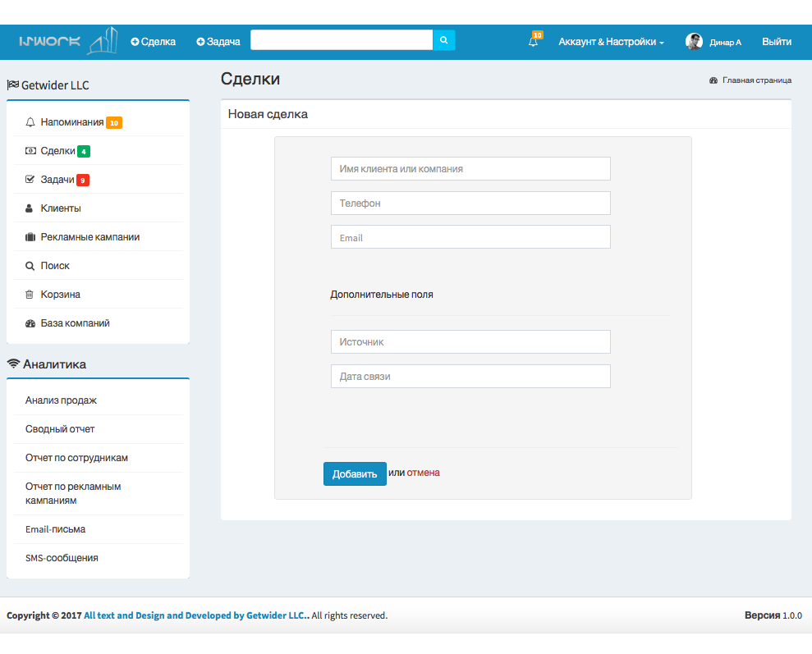Select the Дата связи field

coord(470,377)
